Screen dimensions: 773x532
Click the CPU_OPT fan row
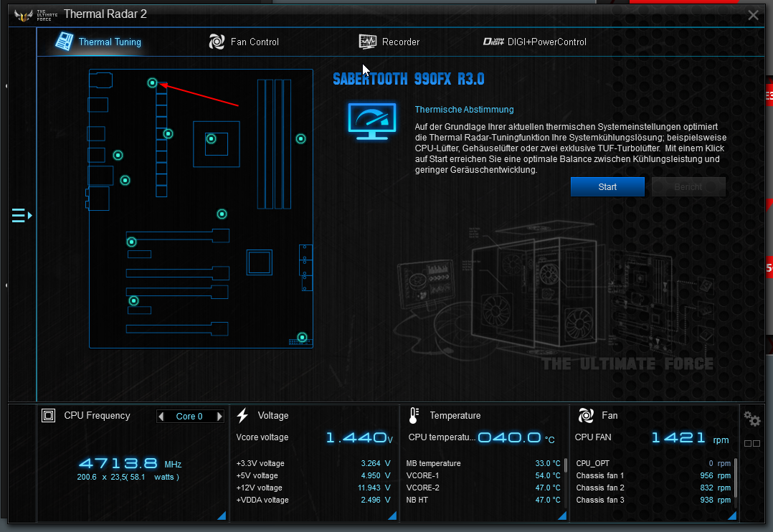[x=653, y=463]
